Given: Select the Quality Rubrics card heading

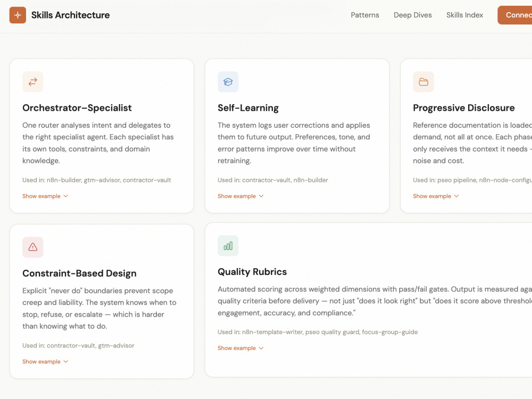Looking at the screenshot, I should [252, 272].
